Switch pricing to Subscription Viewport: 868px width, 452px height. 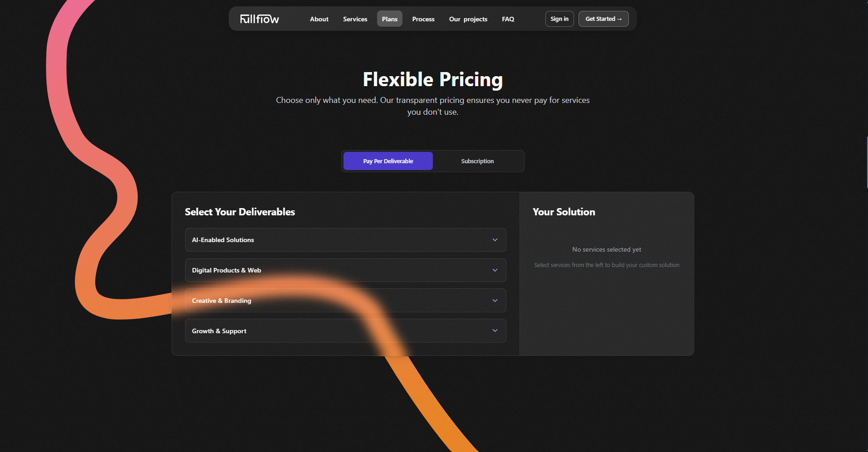tap(477, 161)
